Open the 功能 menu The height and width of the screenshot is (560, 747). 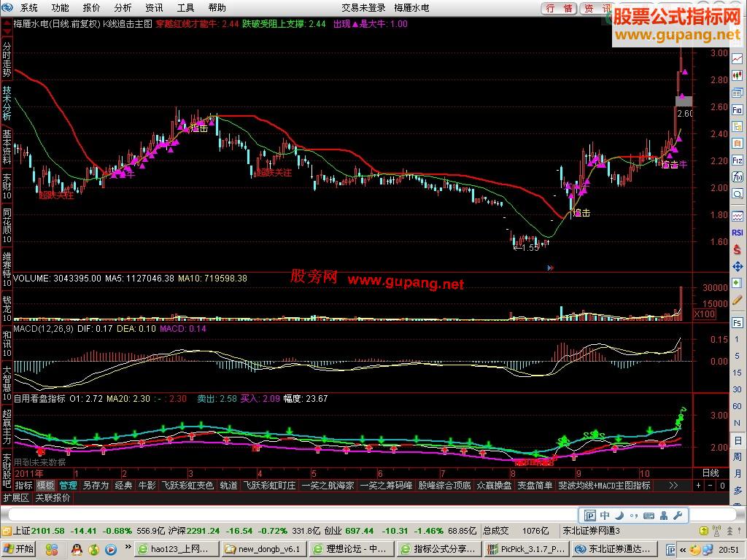click(60, 7)
